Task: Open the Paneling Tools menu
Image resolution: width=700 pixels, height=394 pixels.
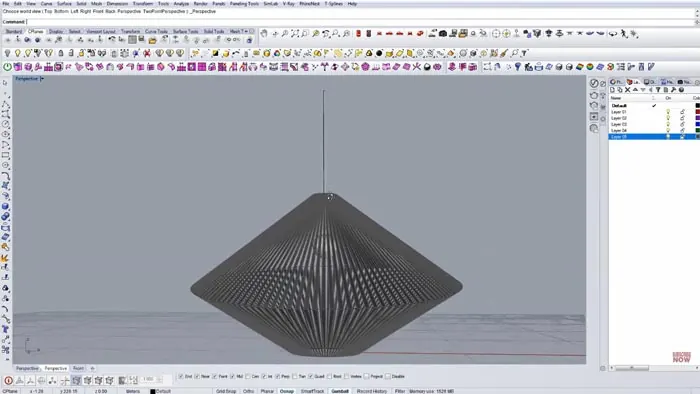Action: coord(244,4)
